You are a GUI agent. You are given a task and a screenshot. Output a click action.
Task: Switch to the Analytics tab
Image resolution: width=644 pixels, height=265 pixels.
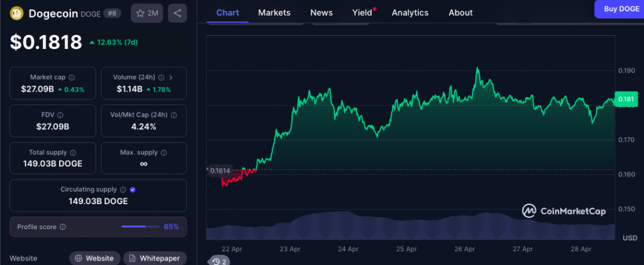[x=410, y=13]
